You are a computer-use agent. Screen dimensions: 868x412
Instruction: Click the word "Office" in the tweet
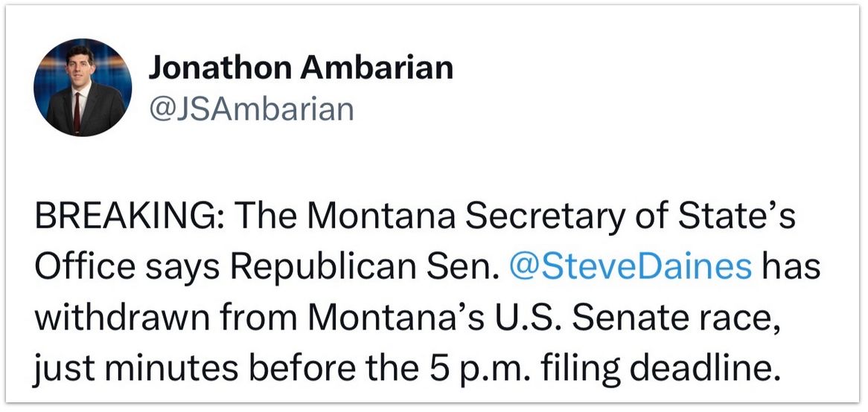point(86,267)
